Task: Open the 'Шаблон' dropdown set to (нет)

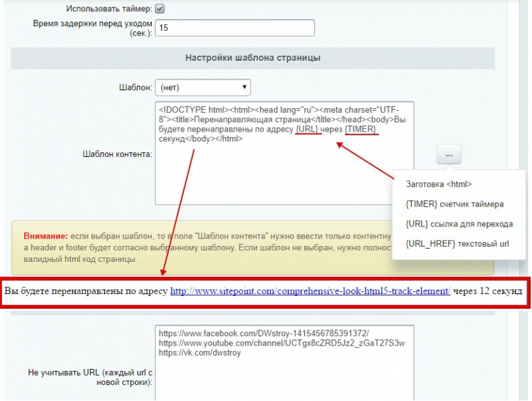Action: click(x=203, y=88)
